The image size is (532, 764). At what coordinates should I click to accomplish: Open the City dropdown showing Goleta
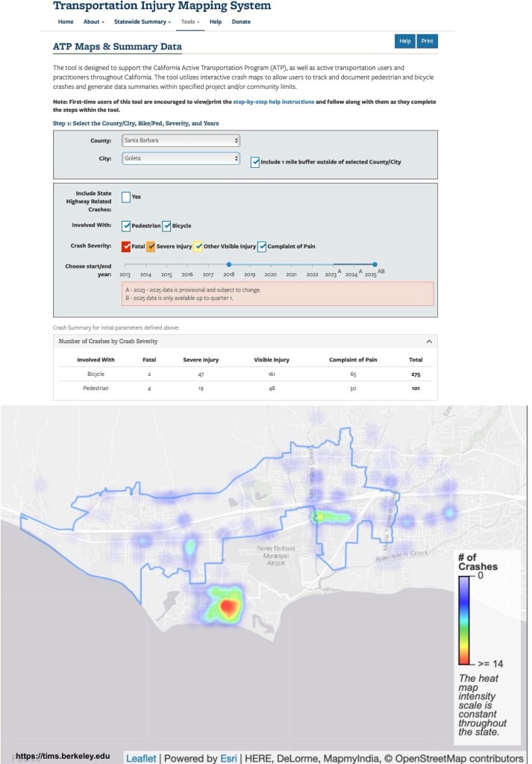click(181, 158)
